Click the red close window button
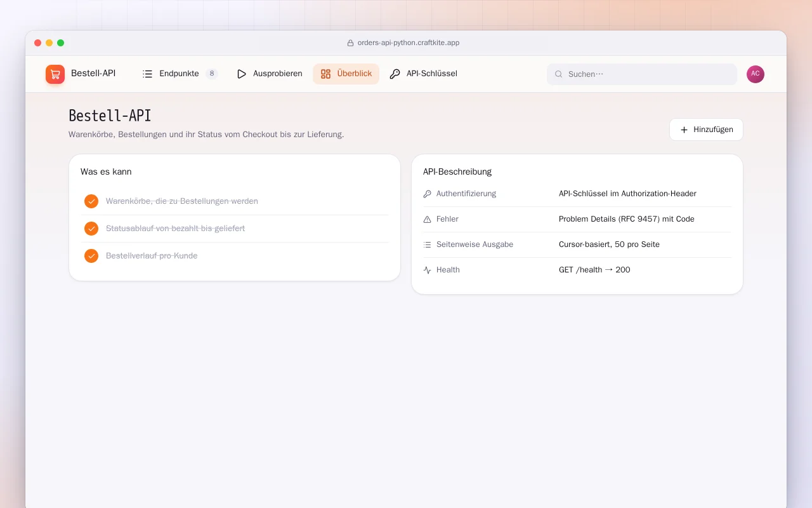Image resolution: width=812 pixels, height=508 pixels. click(37, 43)
